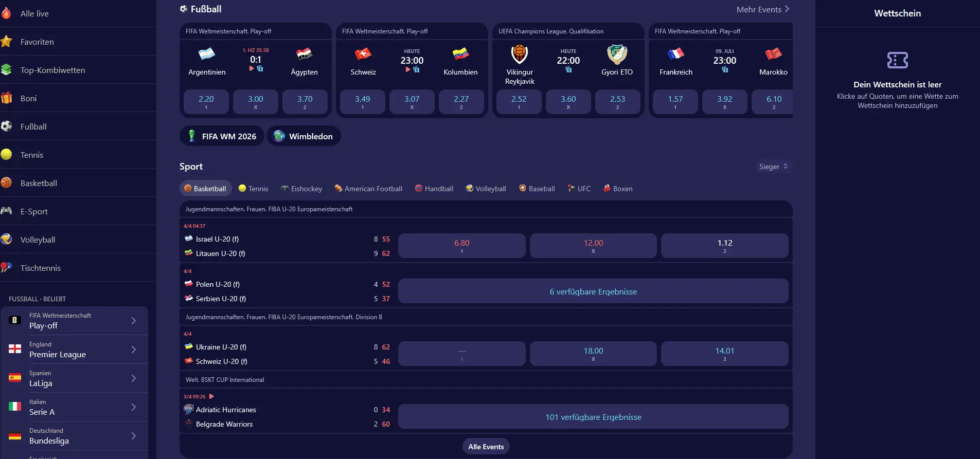Click the Marokko flag icon
980x459 pixels.
[x=774, y=54]
